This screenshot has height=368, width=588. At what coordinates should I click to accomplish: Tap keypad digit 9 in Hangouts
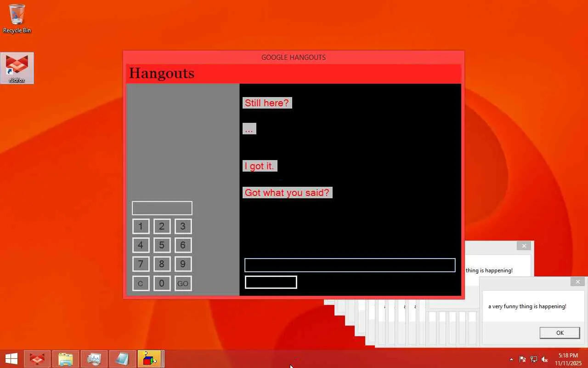(183, 264)
